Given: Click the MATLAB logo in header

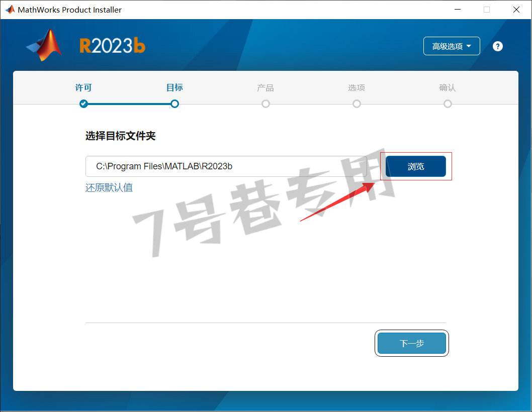Looking at the screenshot, I should point(44,45).
